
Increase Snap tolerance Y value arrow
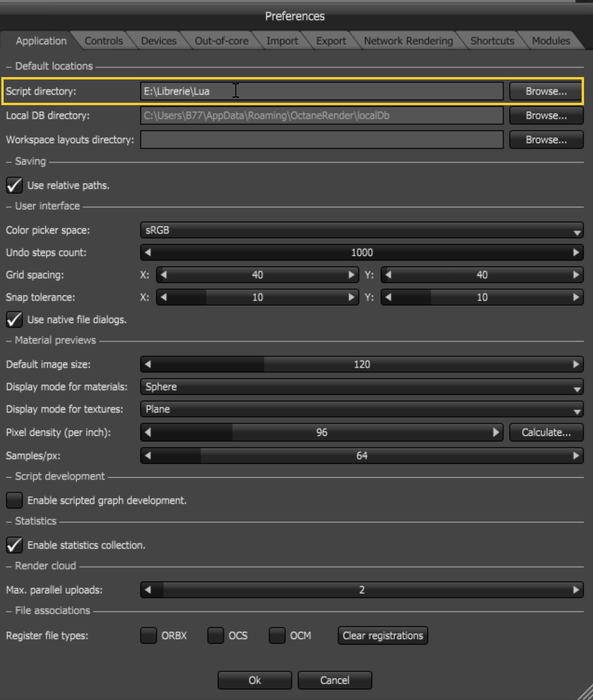click(576, 297)
